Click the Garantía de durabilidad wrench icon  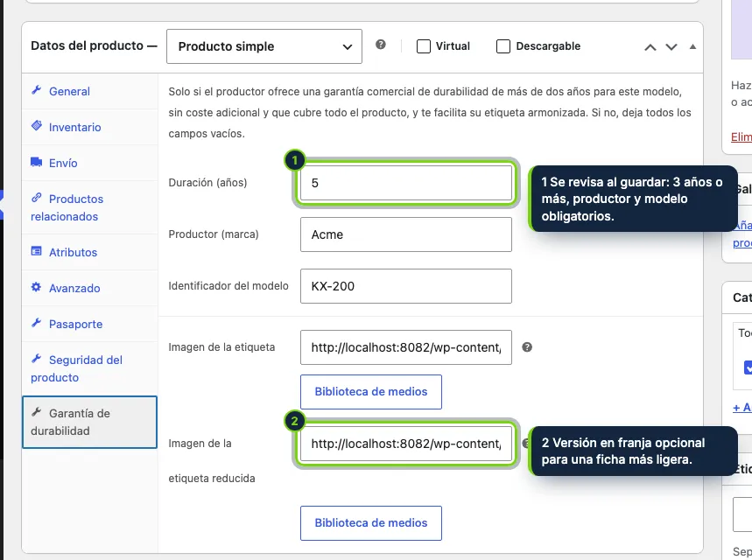point(37,412)
